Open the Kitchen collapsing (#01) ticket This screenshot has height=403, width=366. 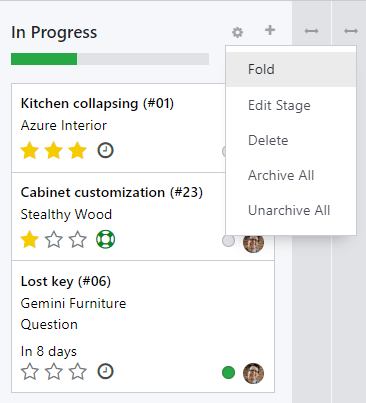[x=97, y=103]
